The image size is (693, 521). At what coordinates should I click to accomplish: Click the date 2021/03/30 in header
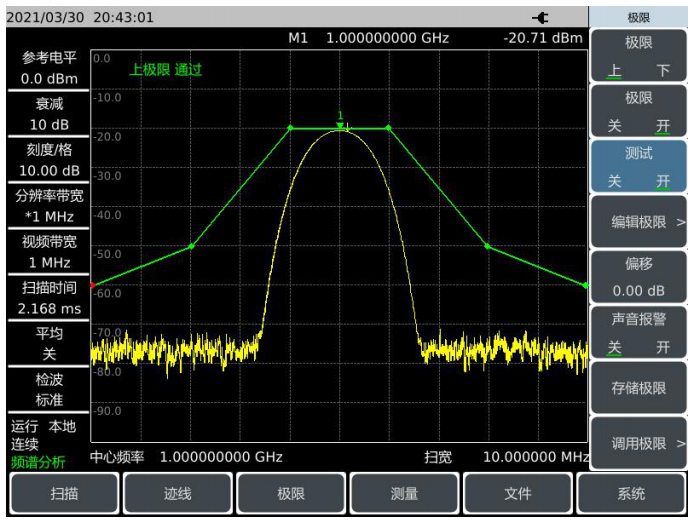(45, 18)
